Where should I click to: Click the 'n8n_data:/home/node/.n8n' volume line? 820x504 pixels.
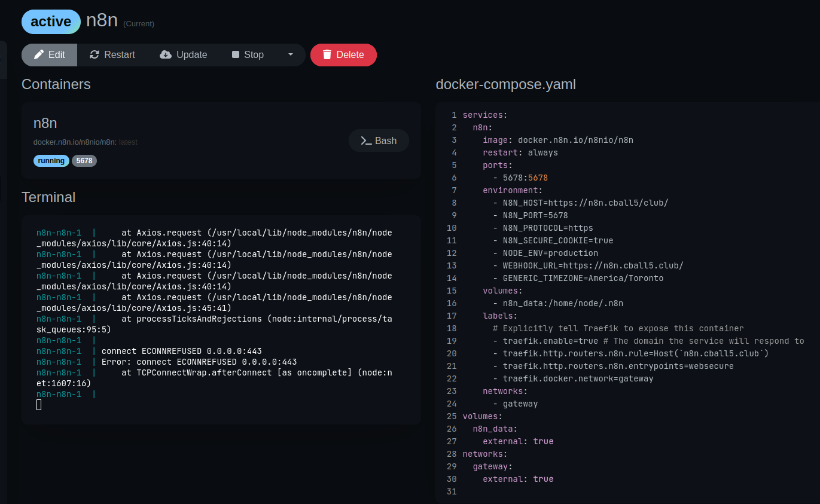[558, 303]
